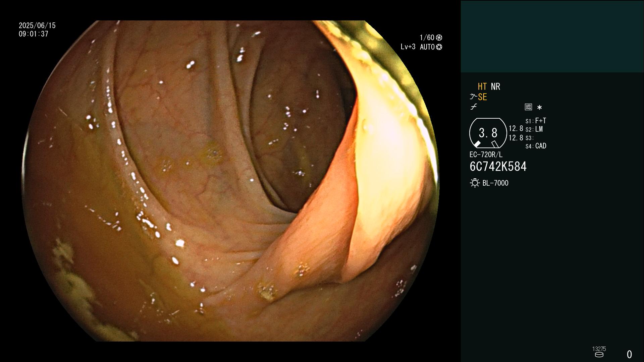Viewport: 644px width, 362px height.
Task: Click the tone curve icon below SE
Action: [x=474, y=107]
